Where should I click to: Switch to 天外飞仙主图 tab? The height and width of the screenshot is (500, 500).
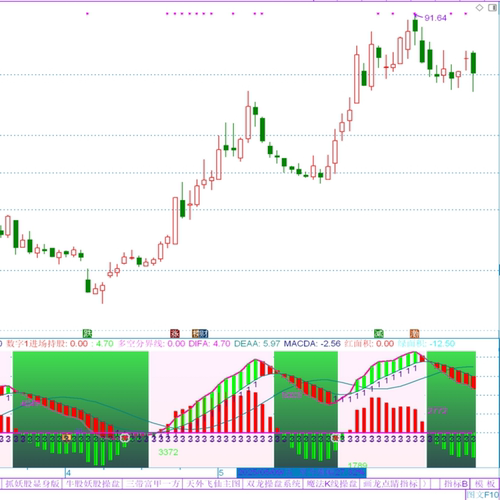(213, 484)
